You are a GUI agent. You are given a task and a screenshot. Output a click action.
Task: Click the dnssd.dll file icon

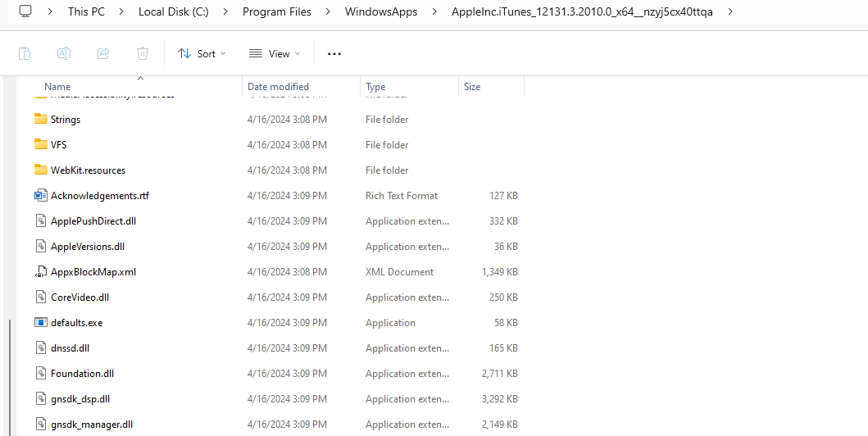pyautogui.click(x=40, y=348)
